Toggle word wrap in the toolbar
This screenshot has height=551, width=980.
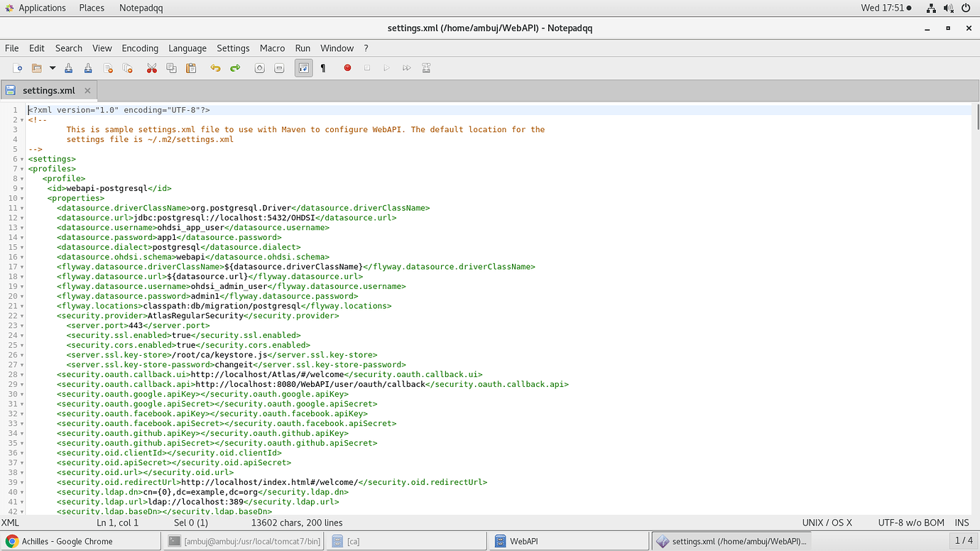(303, 67)
